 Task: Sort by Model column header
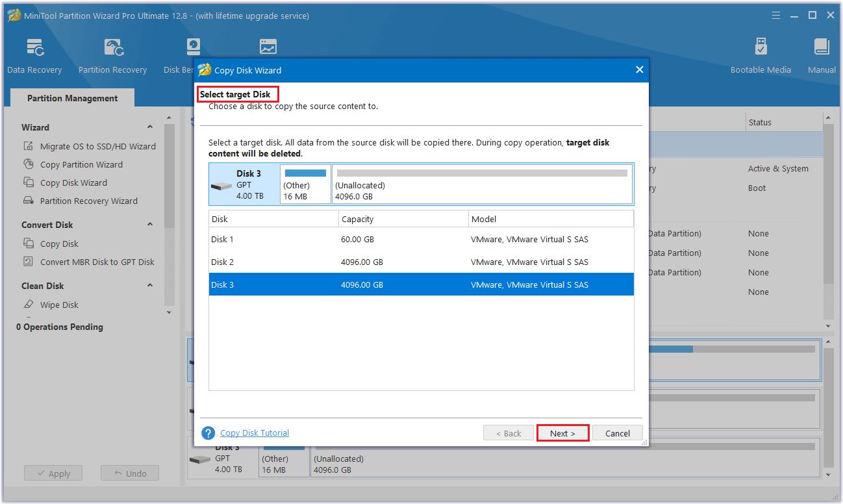[551, 219]
